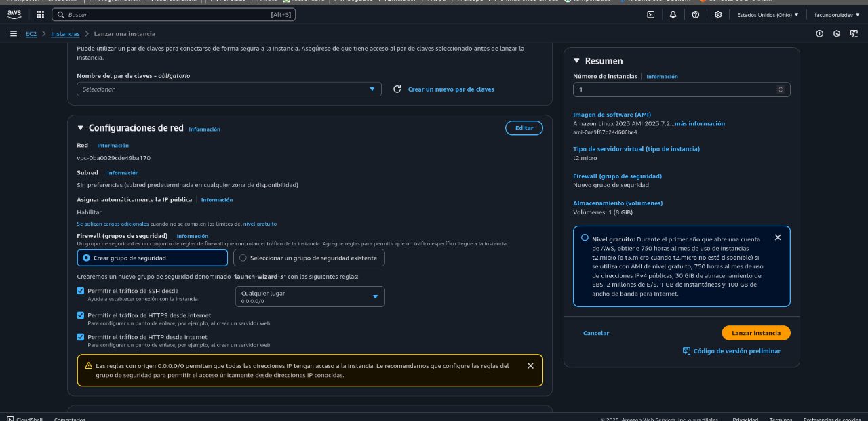
Task: Click the warning triangle icon in alert
Action: click(88, 366)
